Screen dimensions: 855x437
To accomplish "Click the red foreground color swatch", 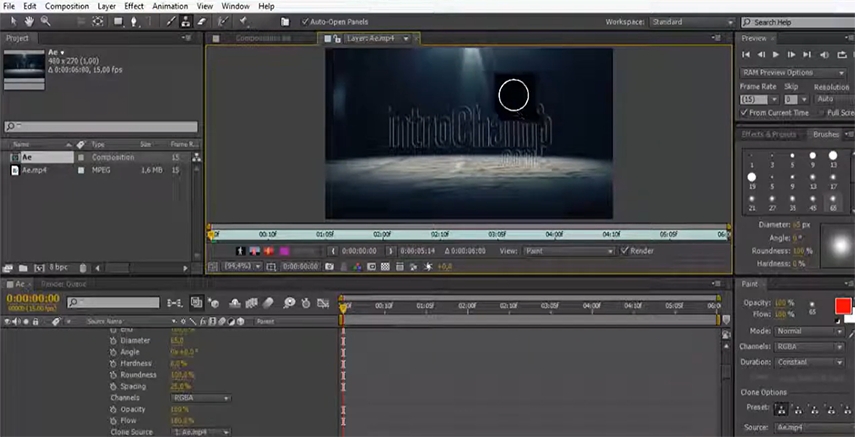I will tap(843, 306).
